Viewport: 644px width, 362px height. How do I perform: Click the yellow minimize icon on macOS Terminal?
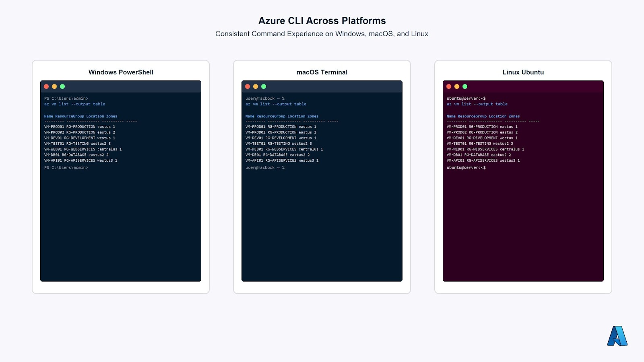(x=255, y=86)
